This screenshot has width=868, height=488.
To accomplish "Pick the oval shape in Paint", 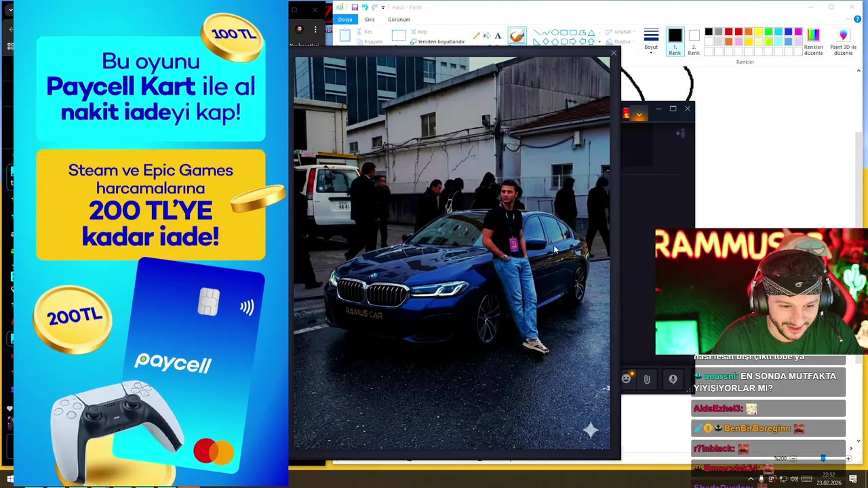I will (x=555, y=32).
